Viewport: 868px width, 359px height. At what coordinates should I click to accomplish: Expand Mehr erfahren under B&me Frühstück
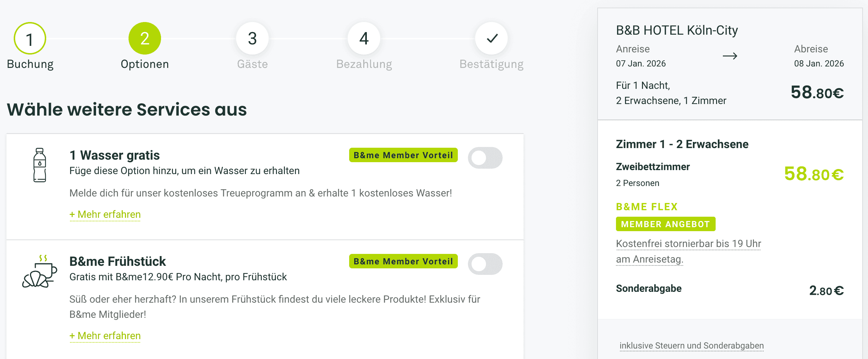point(105,336)
